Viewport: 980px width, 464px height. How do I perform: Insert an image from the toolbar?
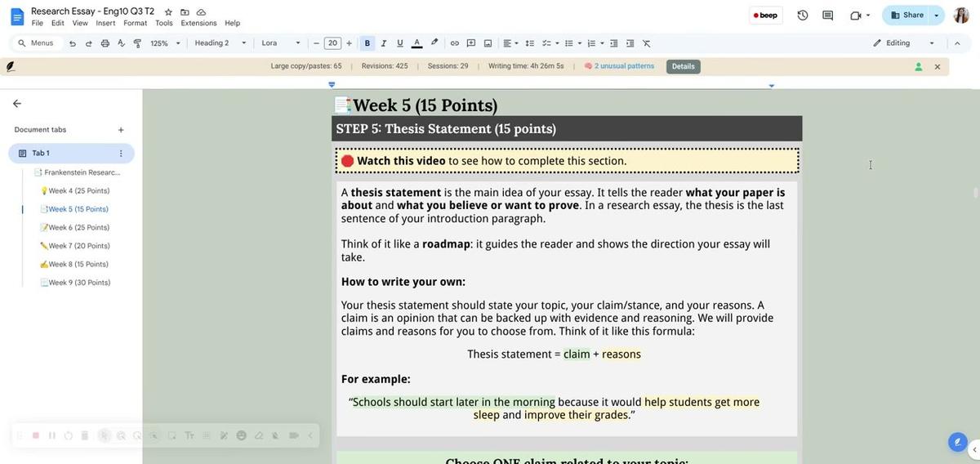[488, 43]
